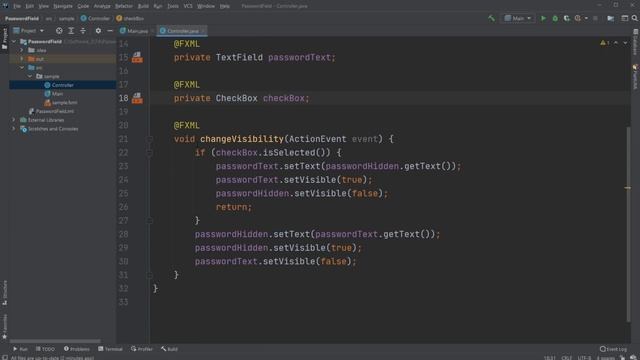Open the Navigate menu

pyautogui.click(x=63, y=6)
